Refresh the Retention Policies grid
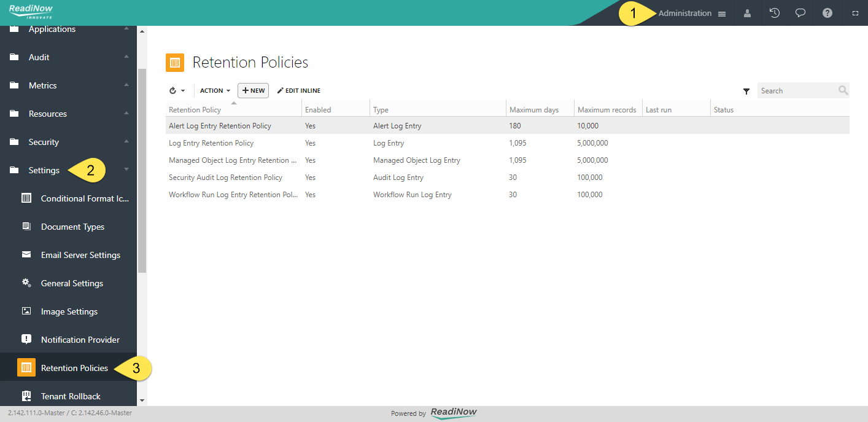The image size is (868, 422). [x=173, y=90]
